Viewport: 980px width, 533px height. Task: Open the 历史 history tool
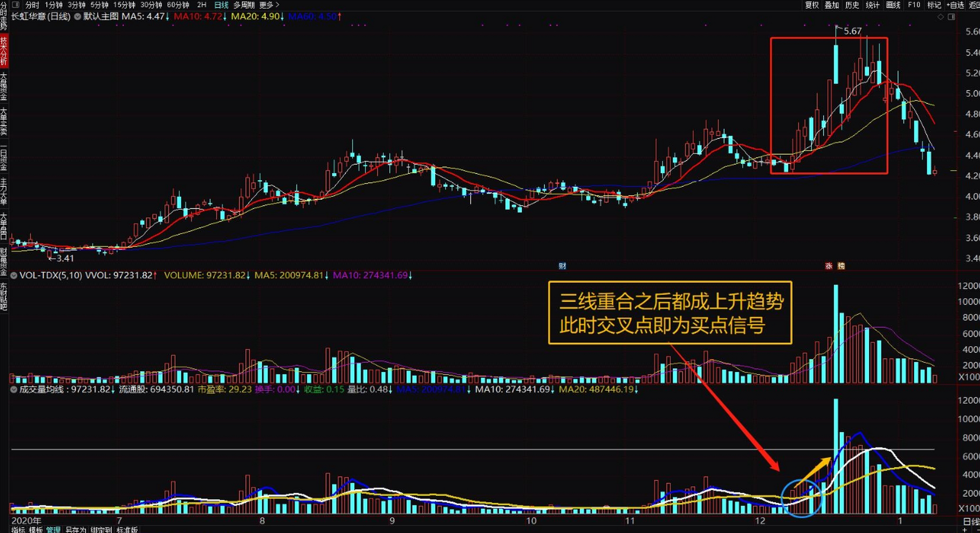coord(852,5)
